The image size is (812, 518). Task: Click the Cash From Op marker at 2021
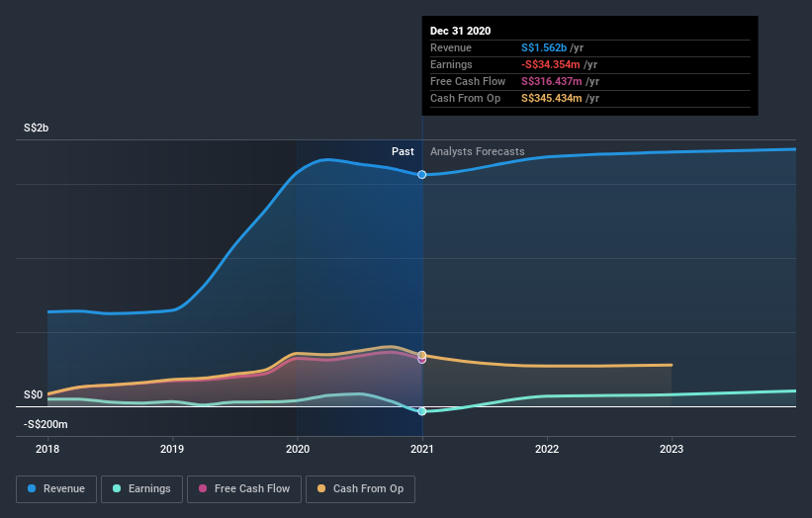(x=422, y=355)
